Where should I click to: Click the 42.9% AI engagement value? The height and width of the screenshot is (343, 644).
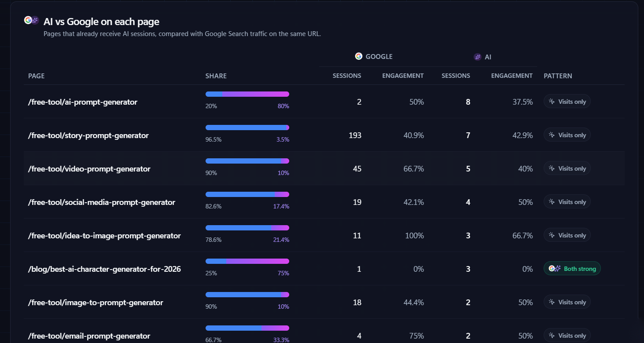coord(523,135)
